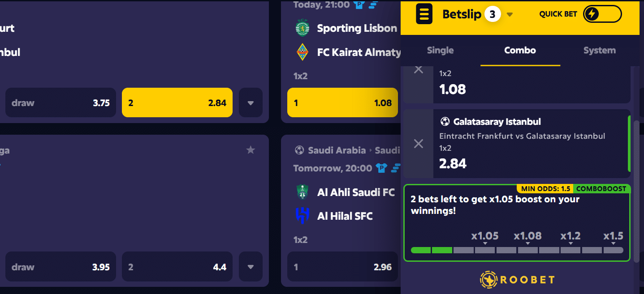644x294 pixels.
Task: Click the Al Hilal SFC logo
Action: tap(303, 216)
